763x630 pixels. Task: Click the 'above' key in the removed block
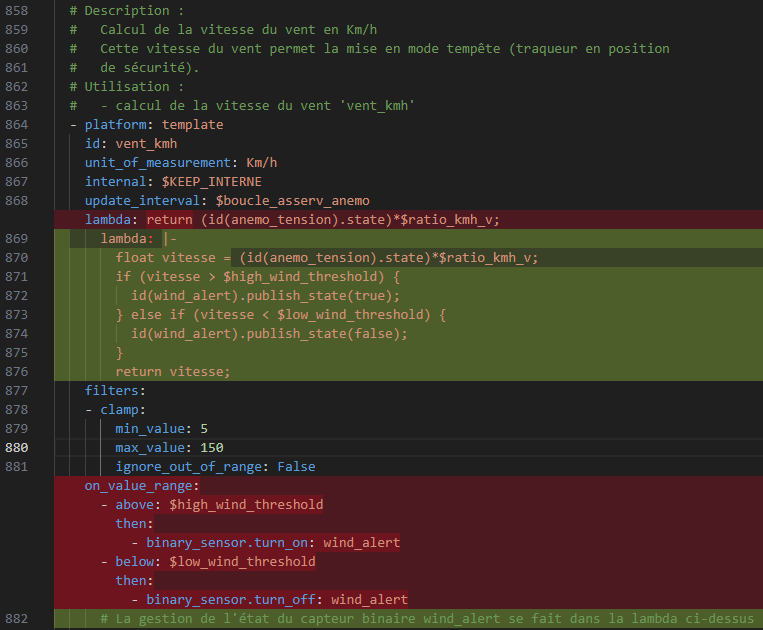click(x=135, y=504)
